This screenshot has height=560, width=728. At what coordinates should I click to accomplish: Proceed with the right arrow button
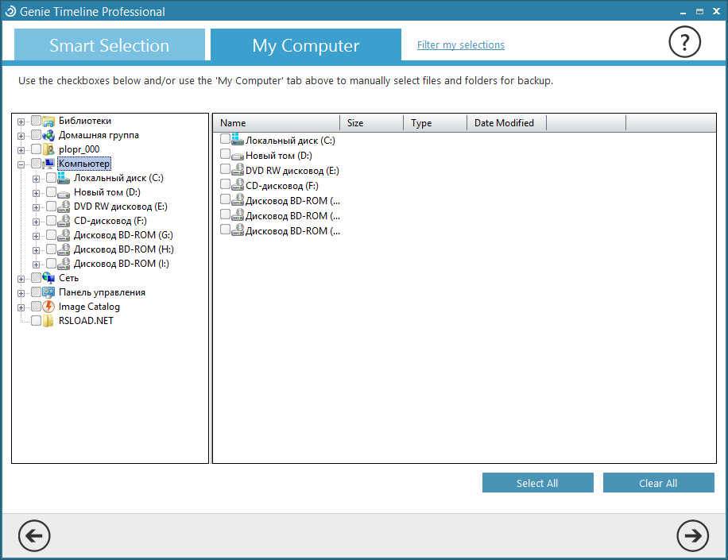pyautogui.click(x=692, y=535)
